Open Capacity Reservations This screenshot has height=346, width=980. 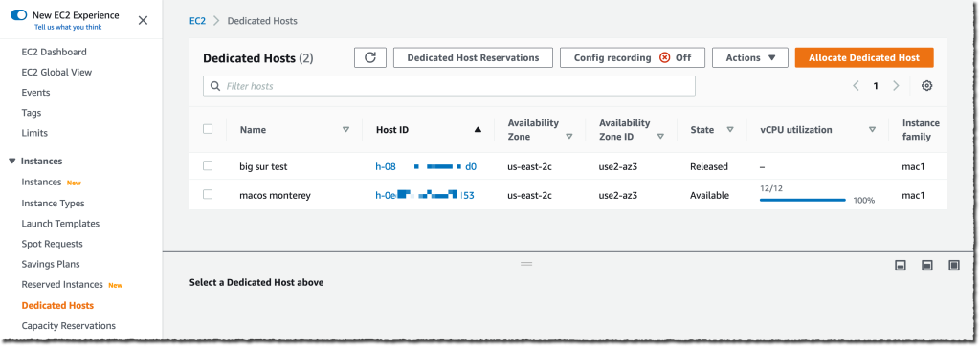(68, 325)
